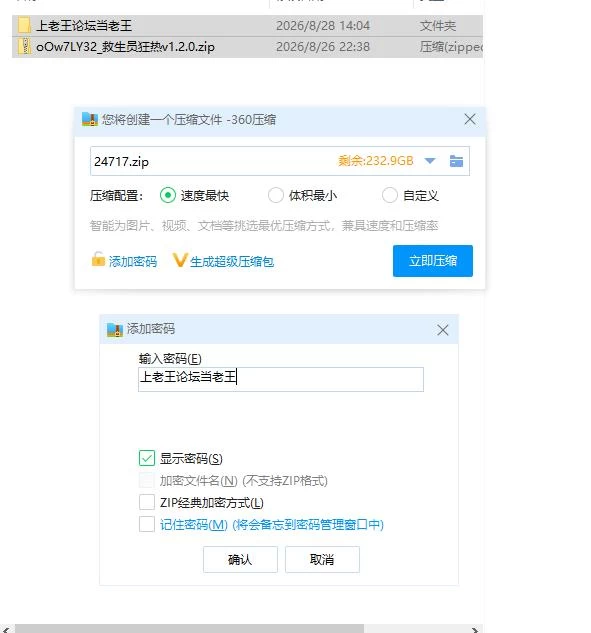Select the 自定义 compression option

coord(390,195)
